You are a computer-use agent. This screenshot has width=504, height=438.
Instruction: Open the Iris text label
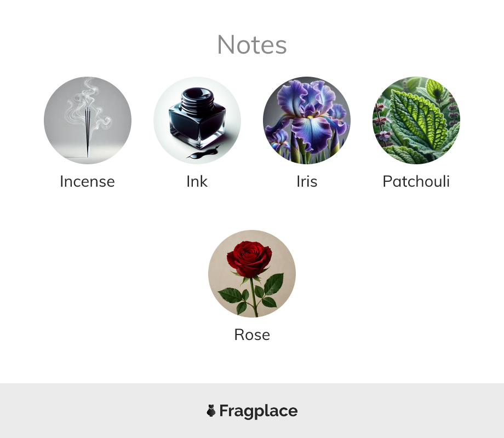[x=307, y=181]
